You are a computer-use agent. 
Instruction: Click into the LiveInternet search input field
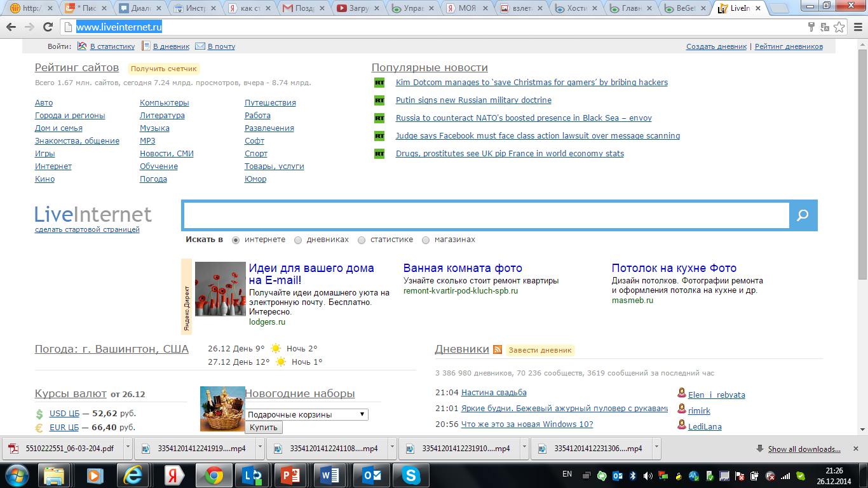tap(486, 215)
